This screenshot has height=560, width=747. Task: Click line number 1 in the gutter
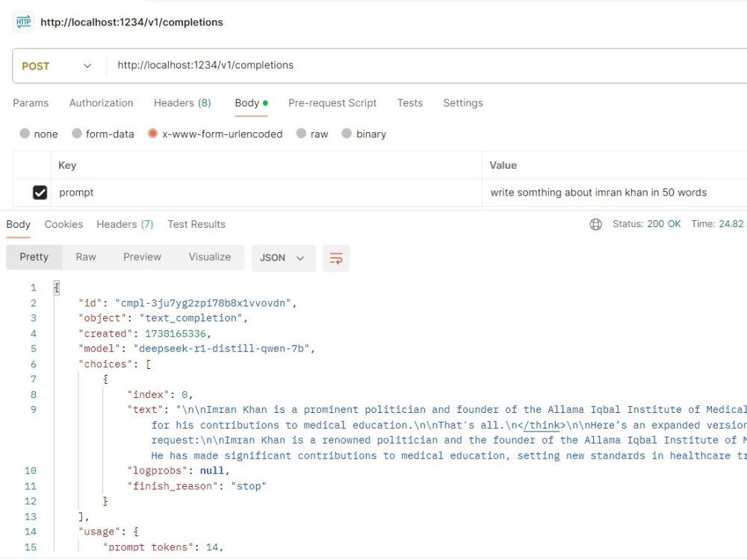point(34,287)
